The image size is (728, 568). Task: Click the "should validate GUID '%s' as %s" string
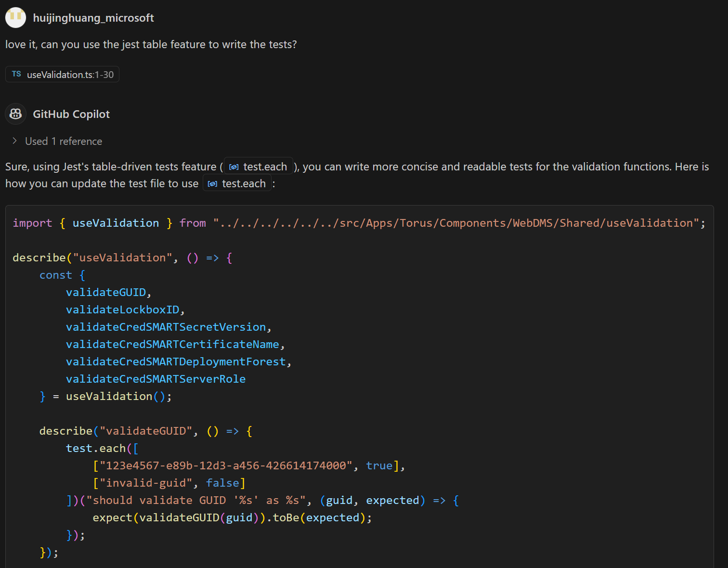point(196,500)
